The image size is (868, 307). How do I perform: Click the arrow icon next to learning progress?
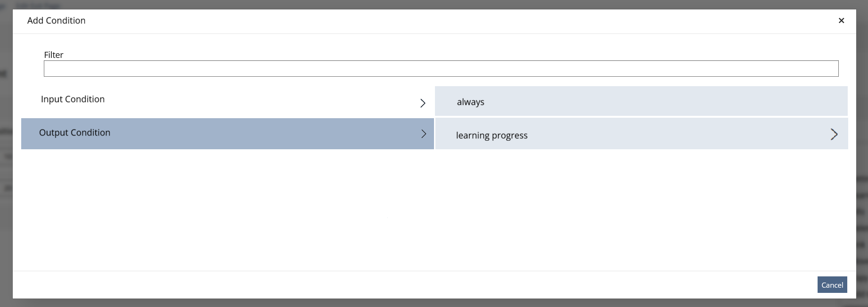[x=834, y=134]
